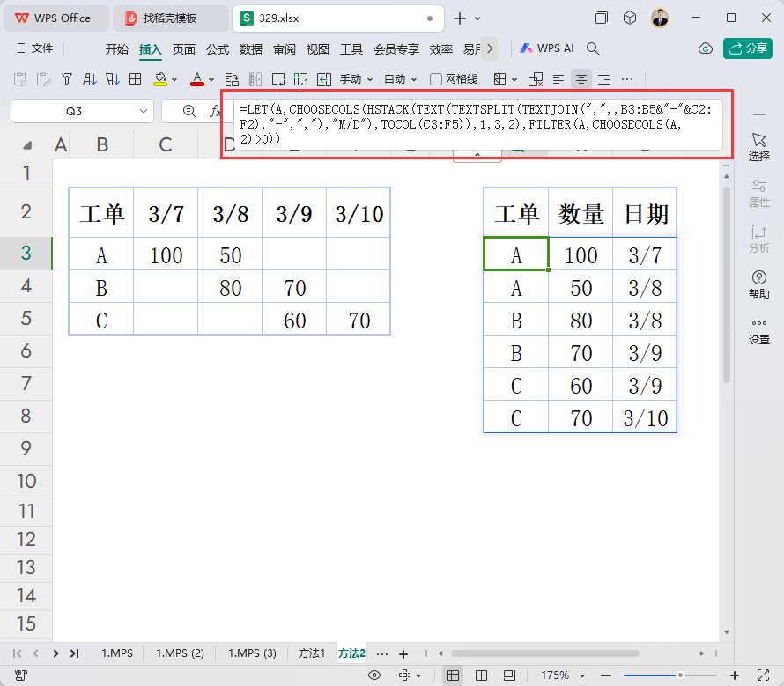Add a new sheet with plus
The height and width of the screenshot is (686, 784).
tap(403, 654)
